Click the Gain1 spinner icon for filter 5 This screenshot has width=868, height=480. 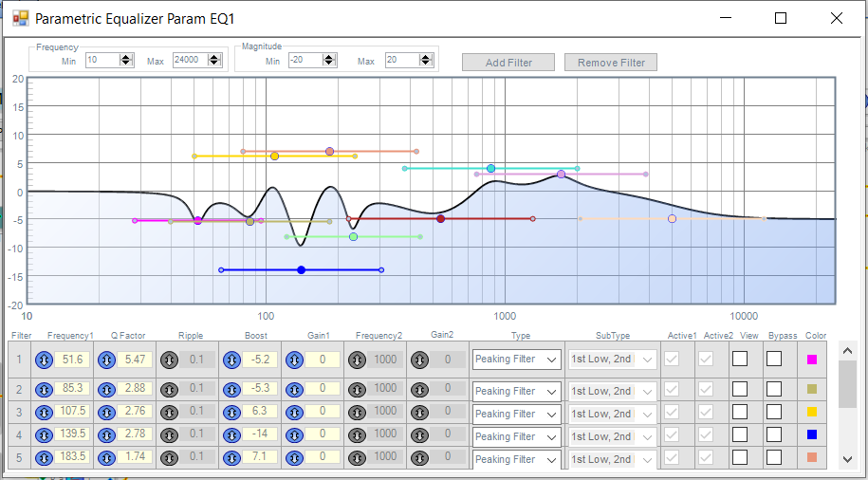pyautogui.click(x=294, y=458)
